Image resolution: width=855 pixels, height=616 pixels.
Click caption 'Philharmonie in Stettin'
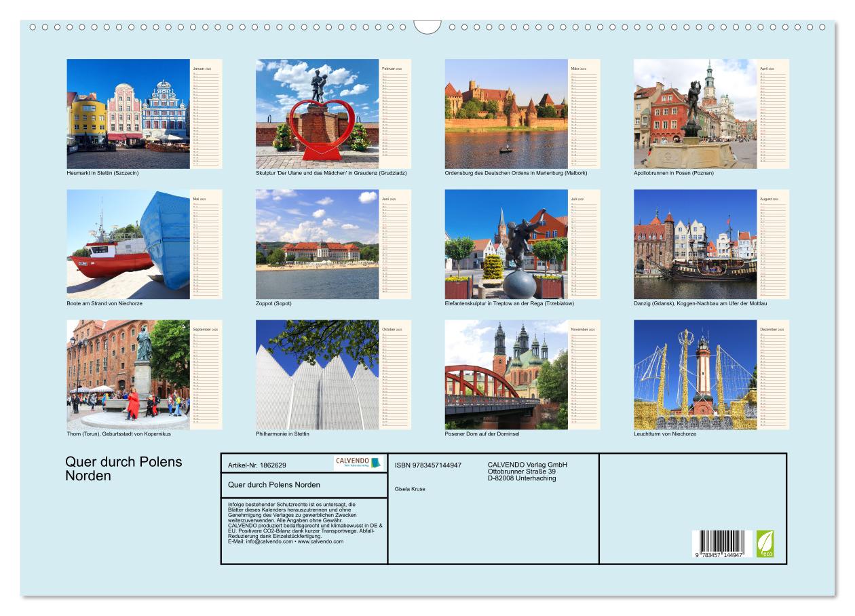click(x=282, y=434)
